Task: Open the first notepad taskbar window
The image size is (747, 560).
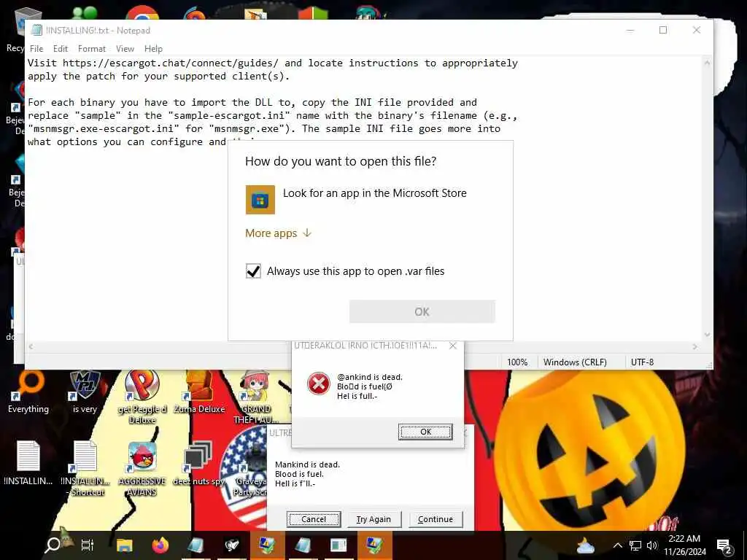Action: (196, 545)
